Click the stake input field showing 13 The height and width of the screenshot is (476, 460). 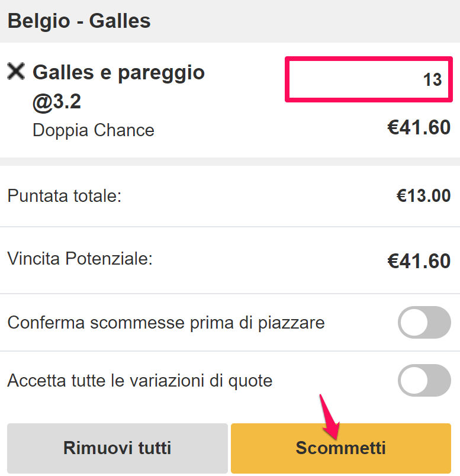click(x=369, y=79)
